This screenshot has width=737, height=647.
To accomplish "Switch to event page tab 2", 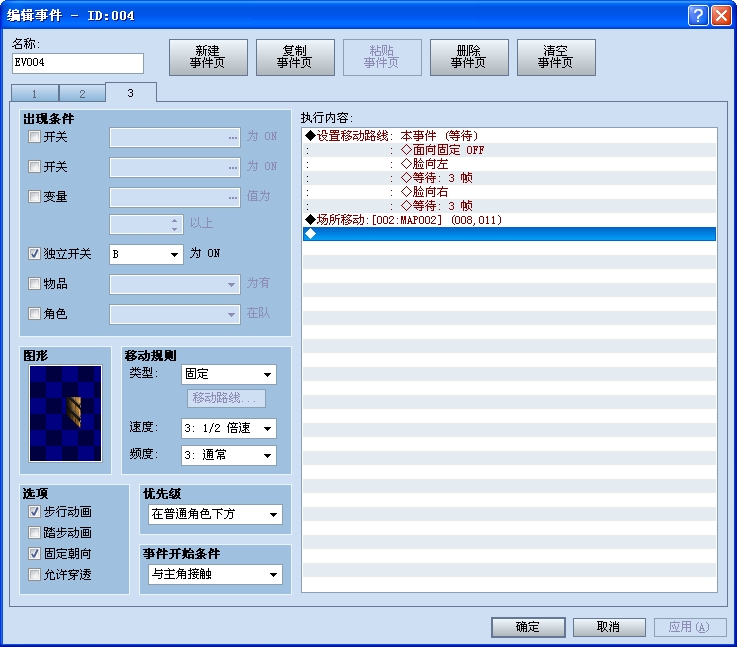I will (82, 94).
